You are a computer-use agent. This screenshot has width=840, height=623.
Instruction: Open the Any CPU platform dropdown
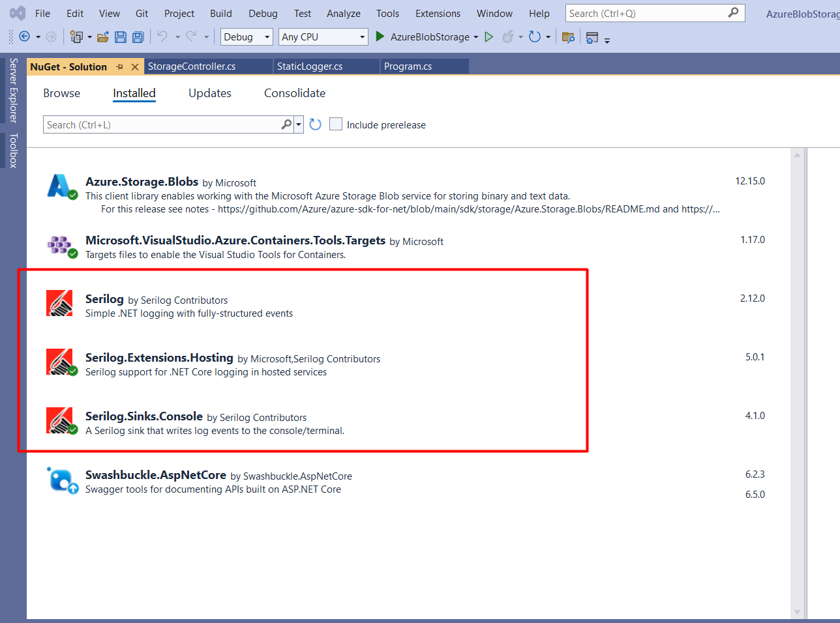click(x=323, y=37)
